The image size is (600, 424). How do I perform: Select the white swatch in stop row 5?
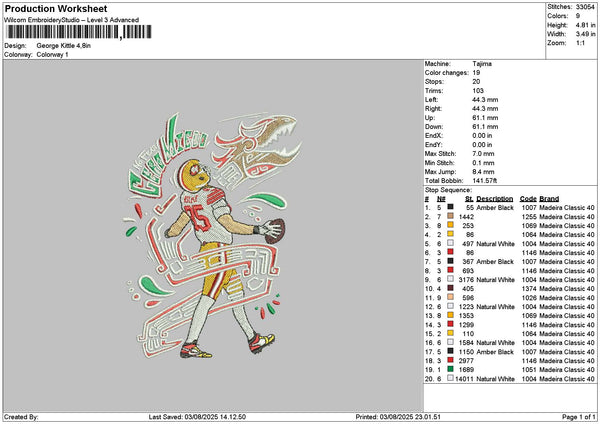(x=450, y=243)
